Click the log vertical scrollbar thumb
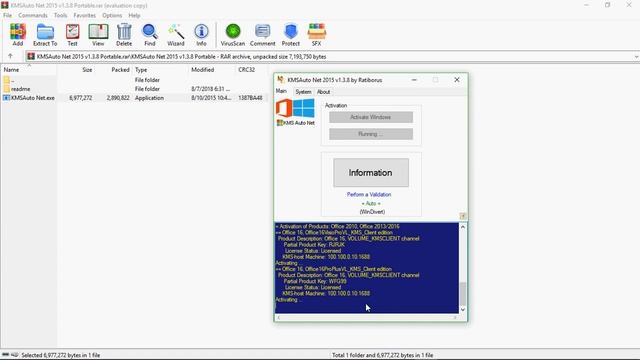Viewport: 640px width, 360px height. [x=462, y=293]
